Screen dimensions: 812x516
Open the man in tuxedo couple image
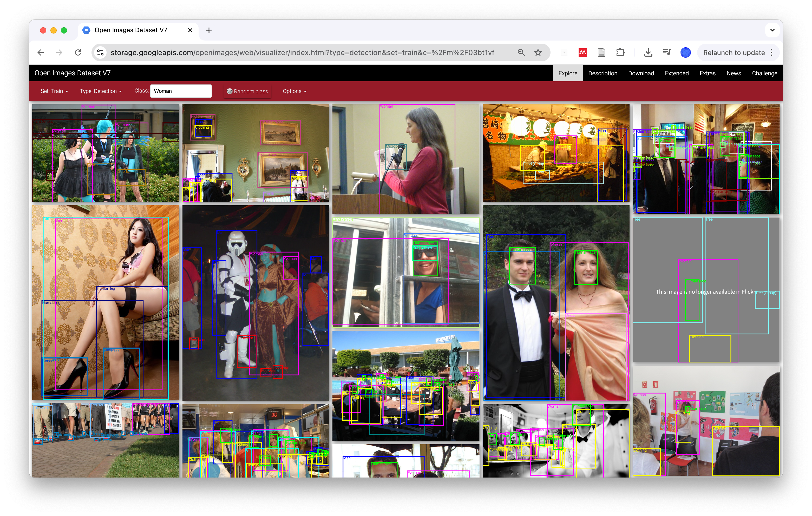[x=556, y=303]
